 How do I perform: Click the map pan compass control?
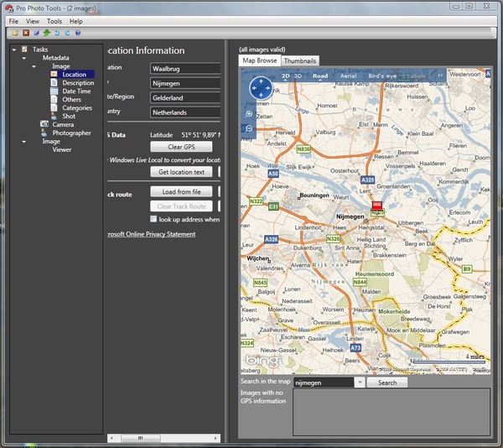tap(261, 88)
